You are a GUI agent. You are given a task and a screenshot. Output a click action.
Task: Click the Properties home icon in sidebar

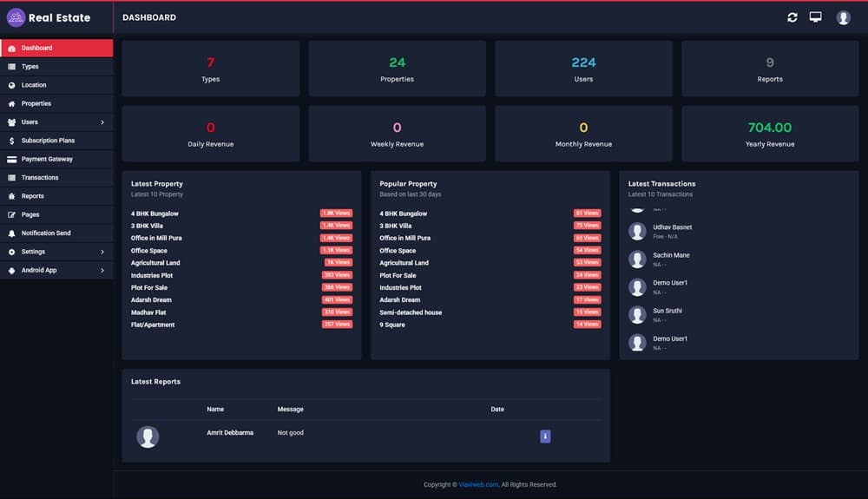click(11, 104)
